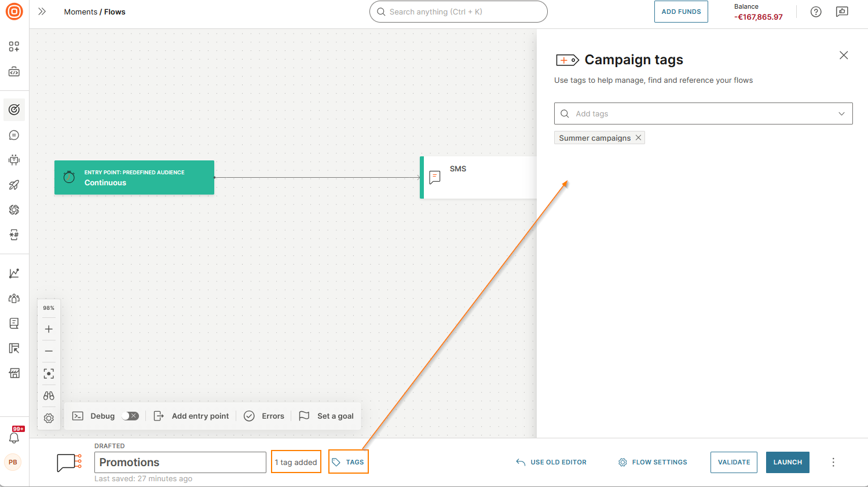Expand the collapsed left navigation panel

(41, 10)
